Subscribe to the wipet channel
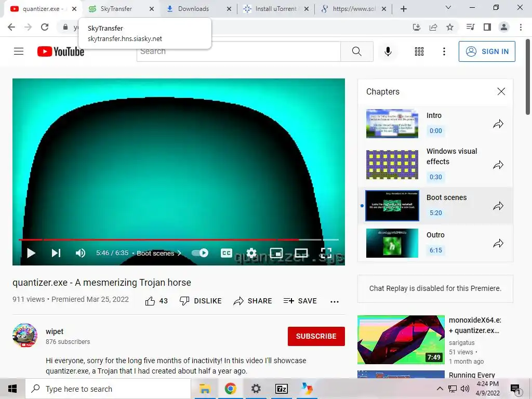 pyautogui.click(x=316, y=336)
